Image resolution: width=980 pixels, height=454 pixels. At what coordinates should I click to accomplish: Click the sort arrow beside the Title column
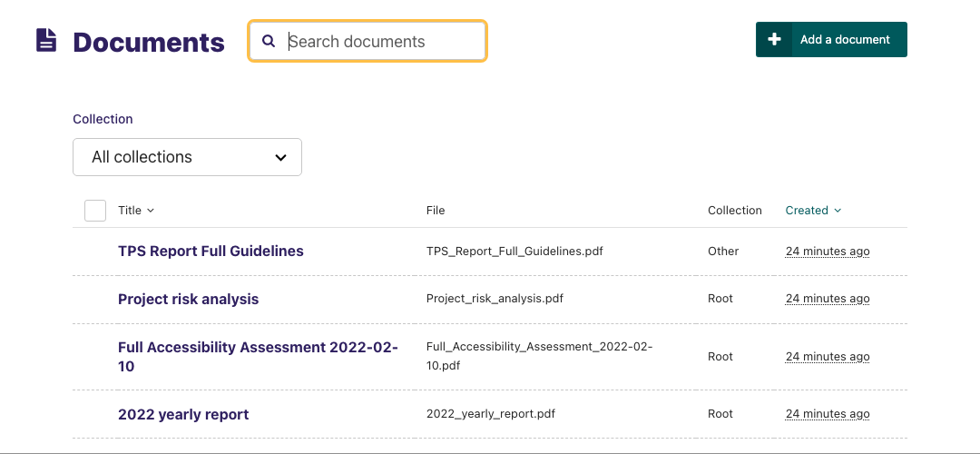151,211
